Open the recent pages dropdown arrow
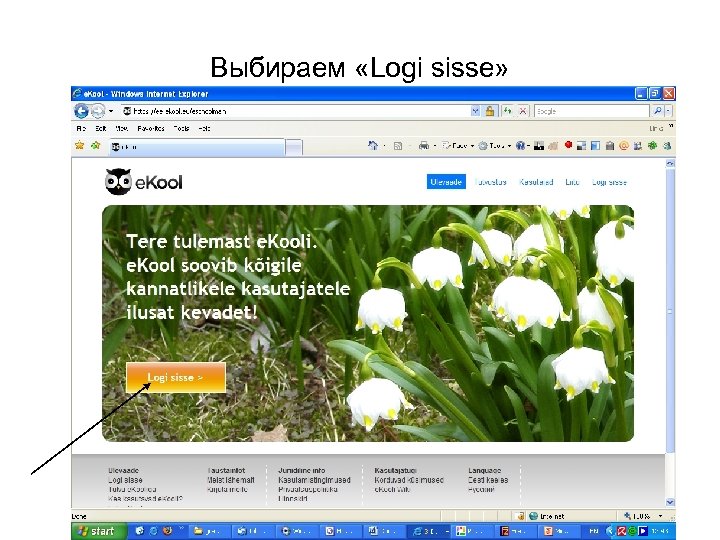The image size is (720, 540). (x=111, y=111)
